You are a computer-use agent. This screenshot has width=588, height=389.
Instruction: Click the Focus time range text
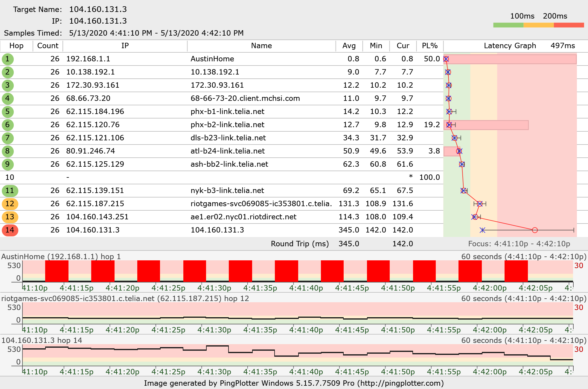(519, 244)
